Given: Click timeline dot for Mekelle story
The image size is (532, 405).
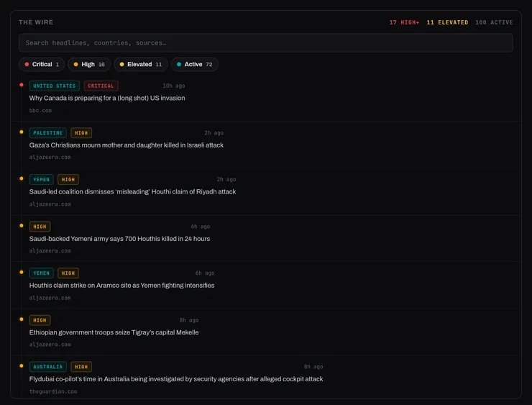Looking at the screenshot, I should pos(22,319).
